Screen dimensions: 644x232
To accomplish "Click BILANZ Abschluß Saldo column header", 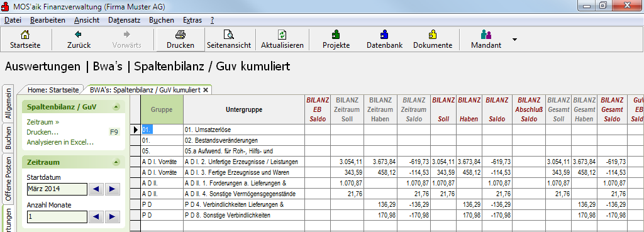I will tap(529, 109).
